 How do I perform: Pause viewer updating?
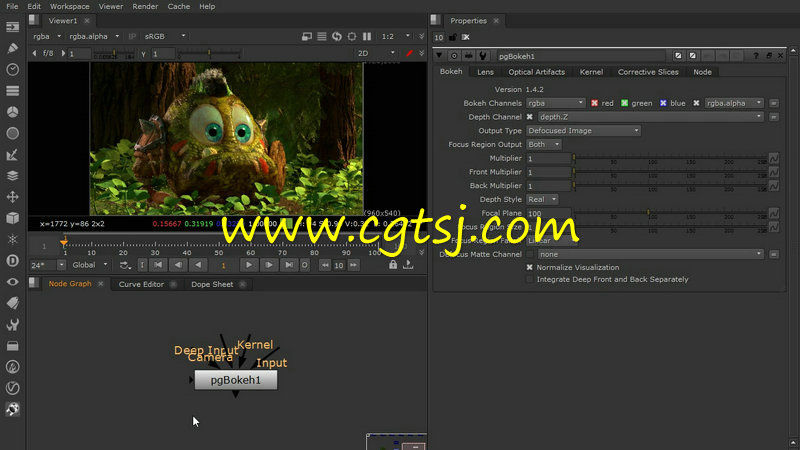tap(367, 36)
